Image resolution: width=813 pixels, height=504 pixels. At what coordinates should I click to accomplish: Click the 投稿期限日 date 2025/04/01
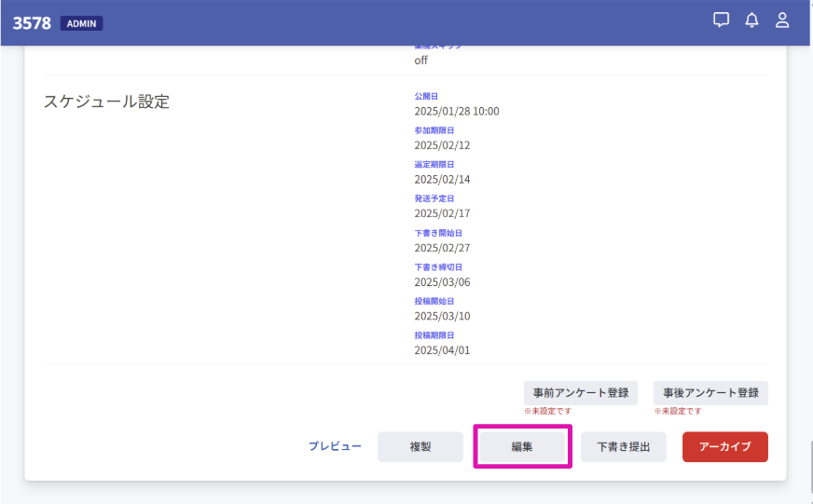[x=442, y=349]
